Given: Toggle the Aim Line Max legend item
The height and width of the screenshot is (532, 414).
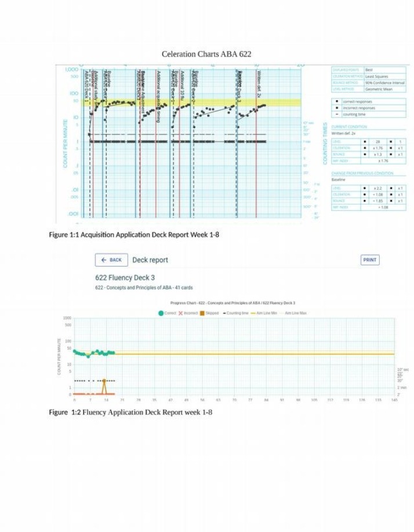Looking at the screenshot, I should pyautogui.click(x=293, y=313).
